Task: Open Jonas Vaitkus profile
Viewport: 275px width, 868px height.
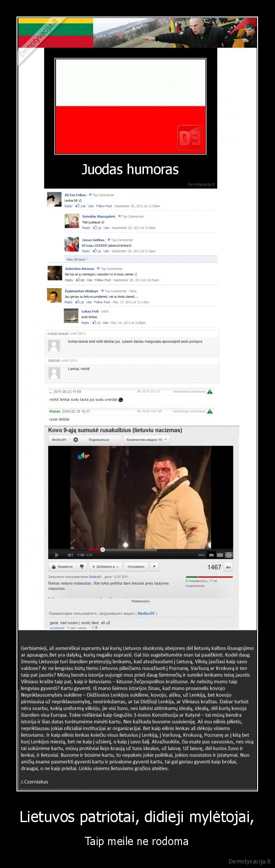Action: (x=93, y=240)
